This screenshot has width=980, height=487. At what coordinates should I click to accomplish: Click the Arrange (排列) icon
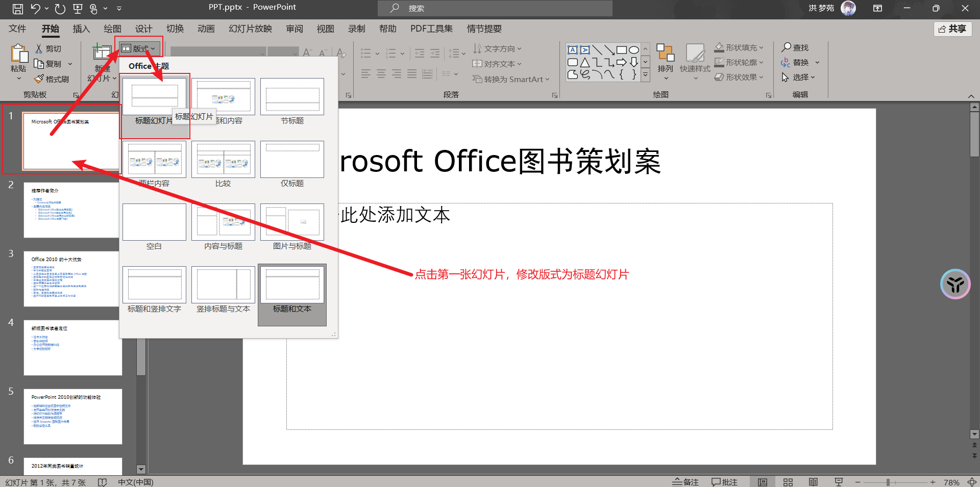click(x=665, y=53)
